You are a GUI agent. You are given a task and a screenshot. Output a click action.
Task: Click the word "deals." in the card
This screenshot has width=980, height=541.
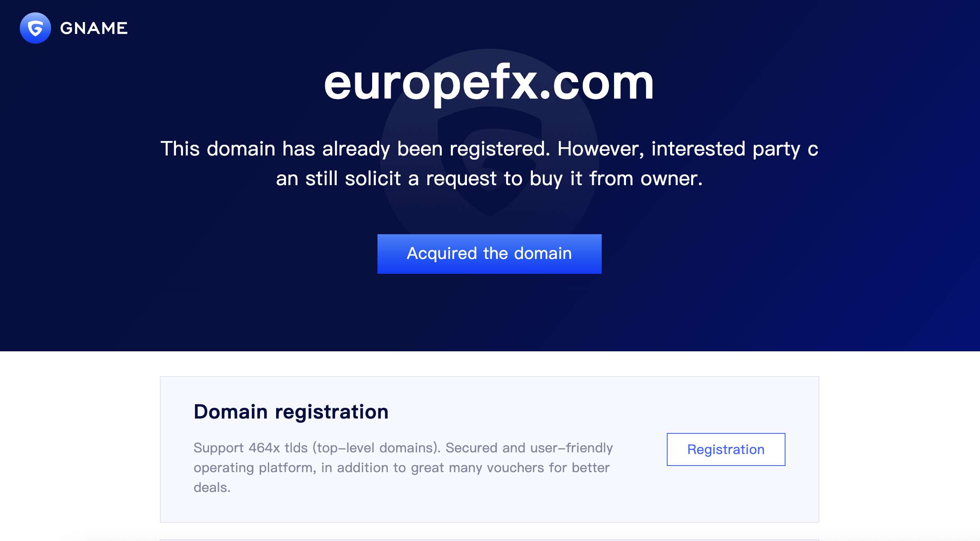click(x=212, y=487)
